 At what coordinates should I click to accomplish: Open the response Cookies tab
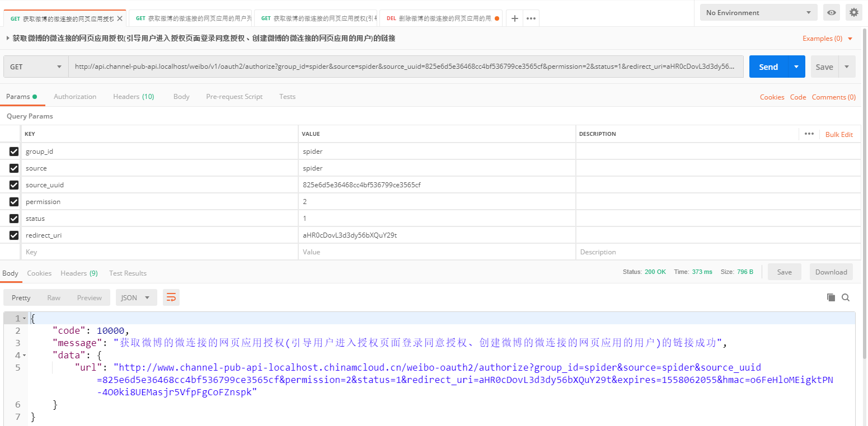pos(39,273)
